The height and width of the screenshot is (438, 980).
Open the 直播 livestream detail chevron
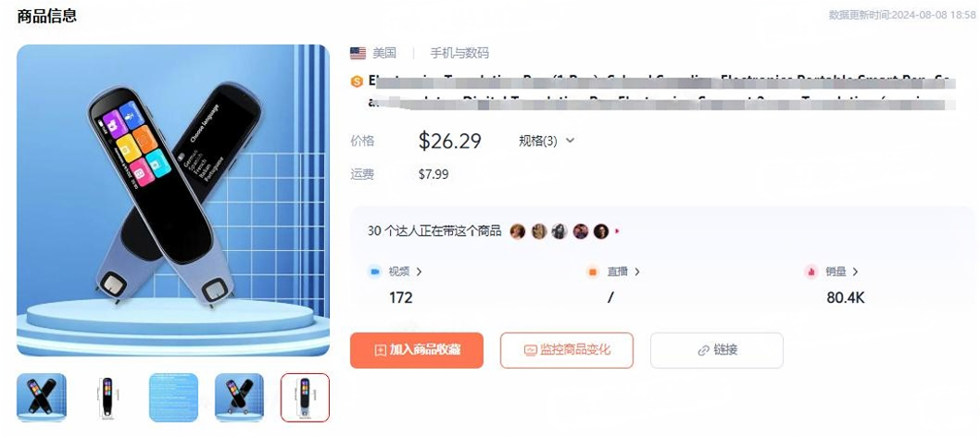coord(637,272)
